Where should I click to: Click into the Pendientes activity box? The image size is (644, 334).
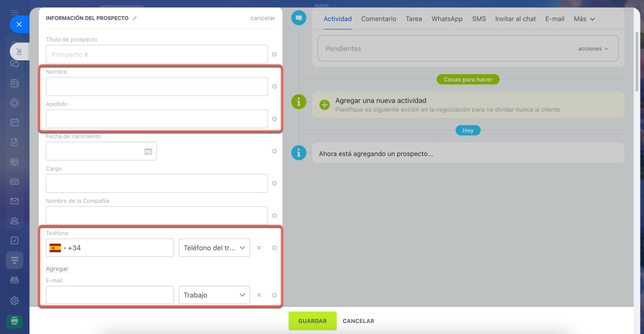pos(468,49)
